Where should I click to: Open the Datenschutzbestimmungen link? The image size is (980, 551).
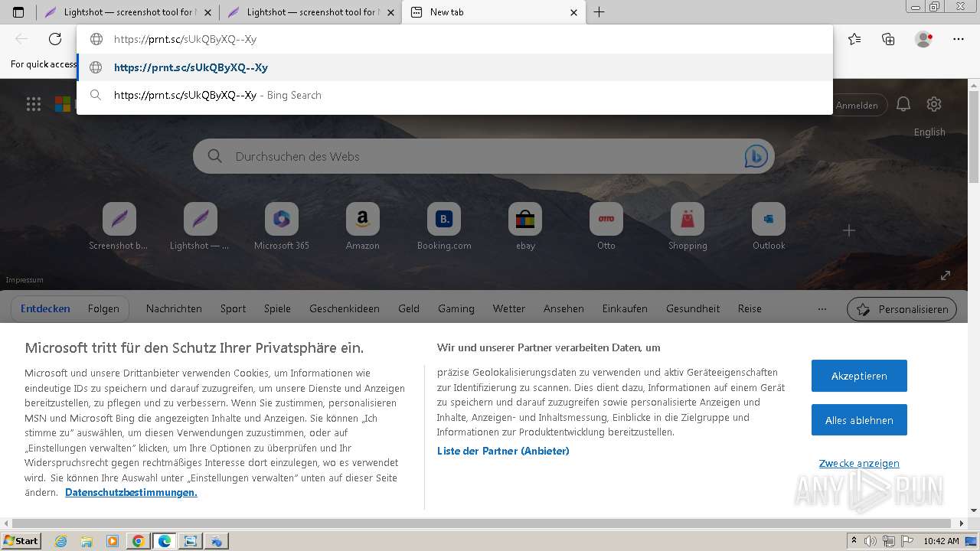131,493
